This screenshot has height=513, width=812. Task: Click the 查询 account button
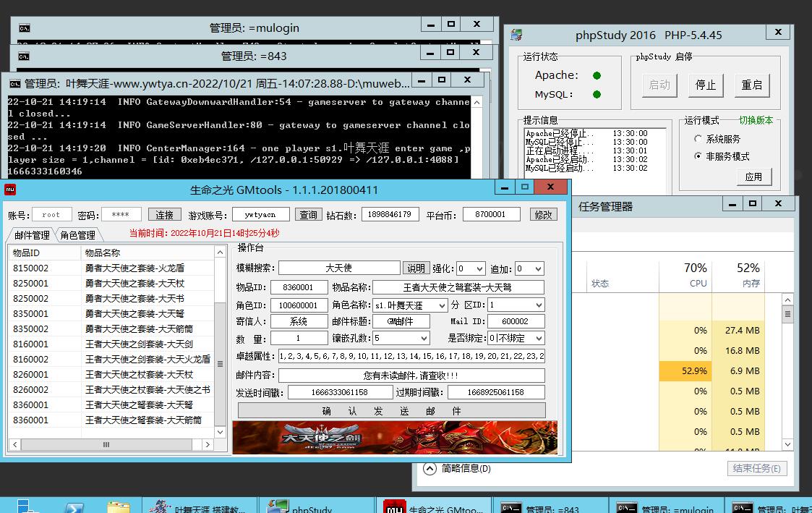pos(309,214)
